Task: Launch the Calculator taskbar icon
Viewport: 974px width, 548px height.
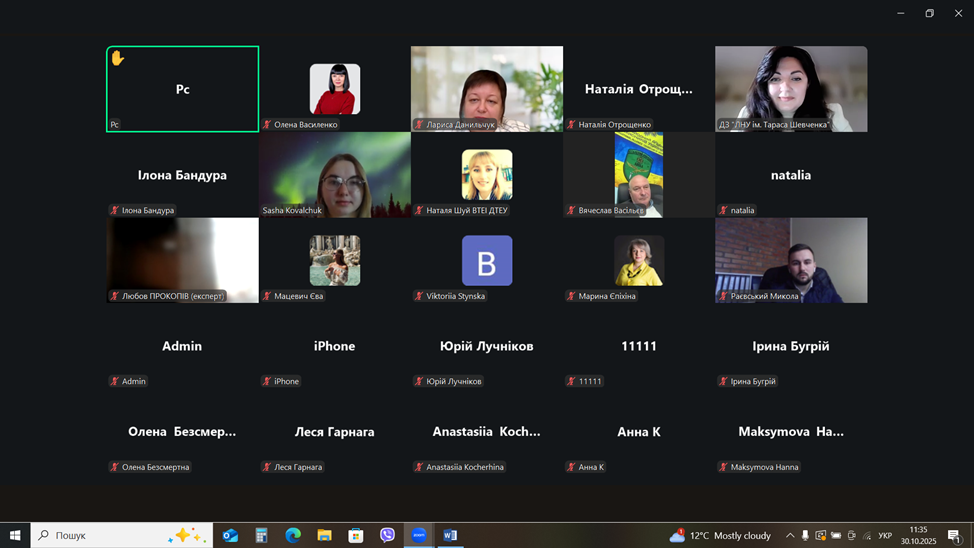Action: [x=261, y=536]
